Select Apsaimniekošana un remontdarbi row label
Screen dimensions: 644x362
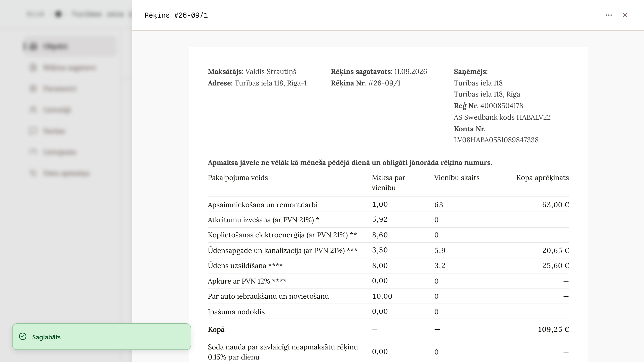pos(263,205)
